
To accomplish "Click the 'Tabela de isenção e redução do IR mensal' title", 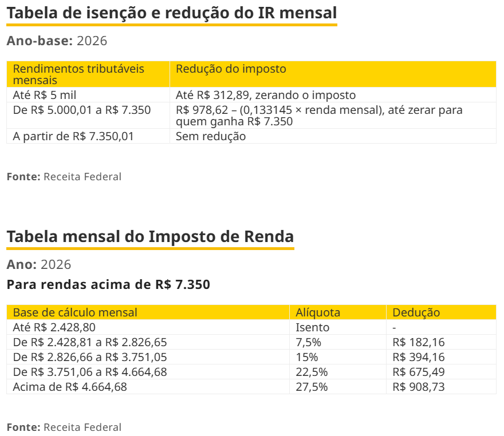I will 172,13.
